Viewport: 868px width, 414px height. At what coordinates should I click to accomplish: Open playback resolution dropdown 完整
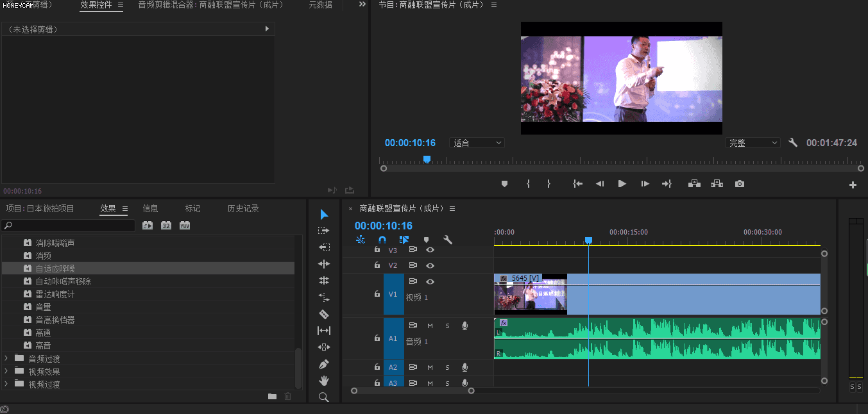[x=753, y=143]
